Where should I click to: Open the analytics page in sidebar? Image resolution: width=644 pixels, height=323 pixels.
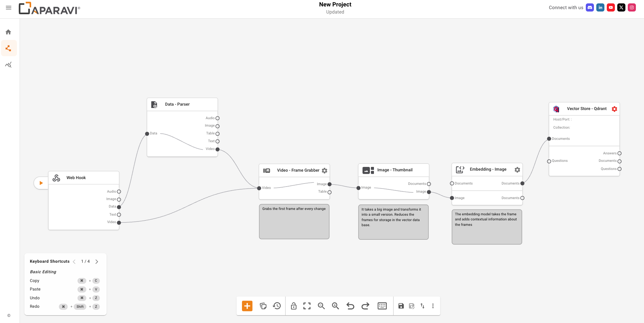[x=8, y=65]
